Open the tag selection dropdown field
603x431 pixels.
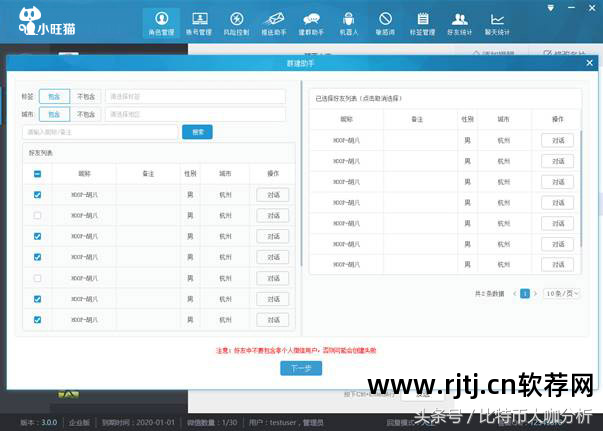click(195, 97)
